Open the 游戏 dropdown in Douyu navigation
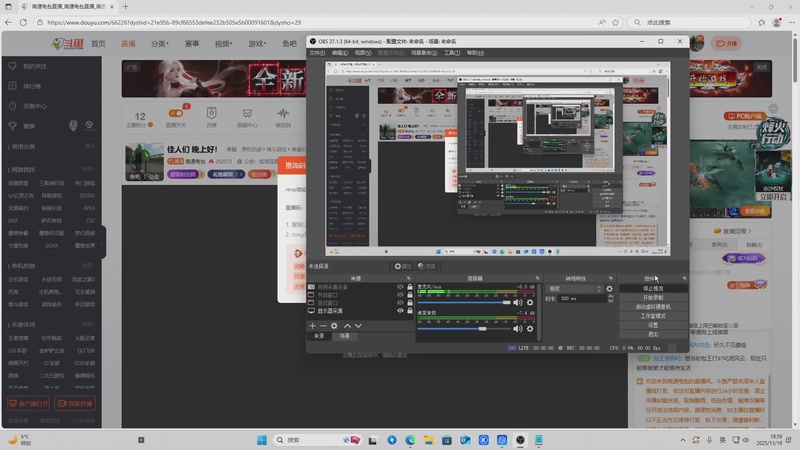 [257, 44]
